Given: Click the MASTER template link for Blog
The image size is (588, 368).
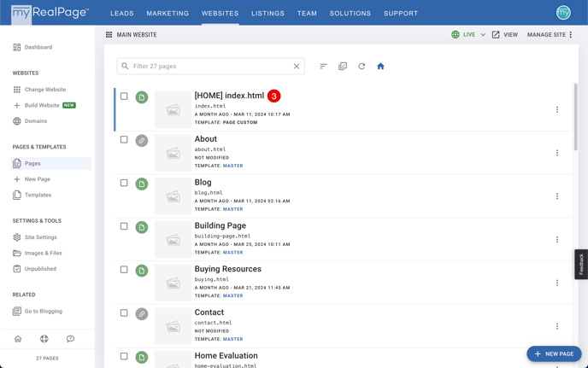Looking at the screenshot, I should [232, 209].
